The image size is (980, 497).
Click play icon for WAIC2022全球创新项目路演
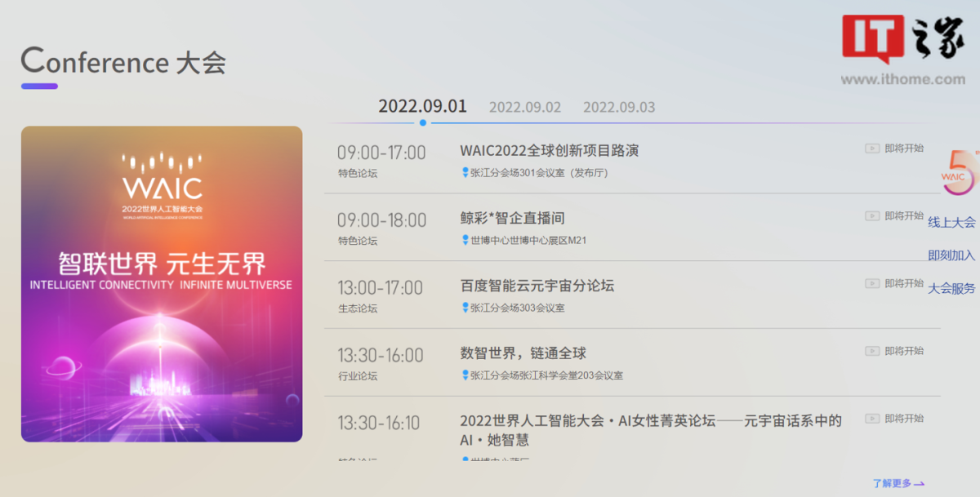coord(872,149)
